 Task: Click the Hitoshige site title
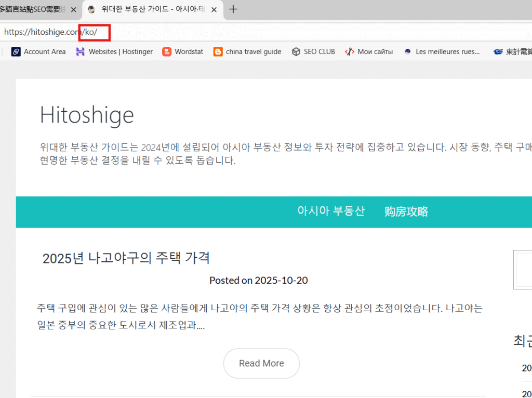(x=87, y=115)
